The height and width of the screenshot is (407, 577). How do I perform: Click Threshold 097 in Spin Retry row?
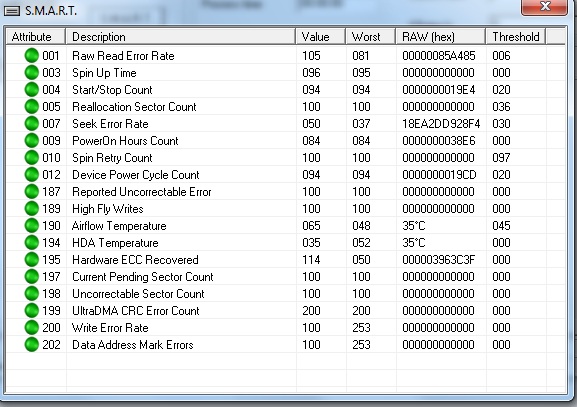(501, 158)
